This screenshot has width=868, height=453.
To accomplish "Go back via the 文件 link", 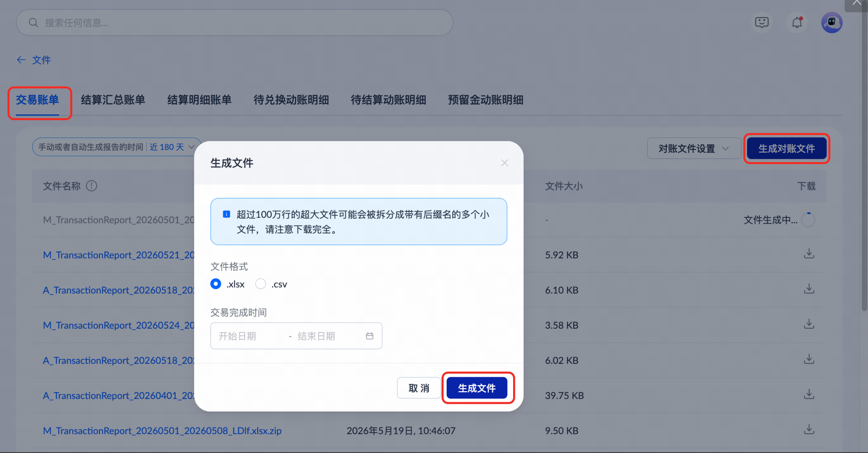I will pyautogui.click(x=41, y=60).
